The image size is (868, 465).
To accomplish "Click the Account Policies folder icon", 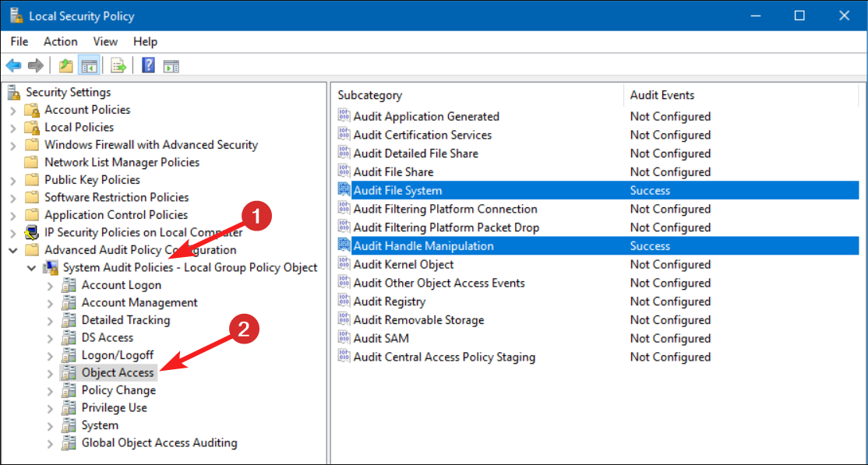I will pyautogui.click(x=32, y=110).
